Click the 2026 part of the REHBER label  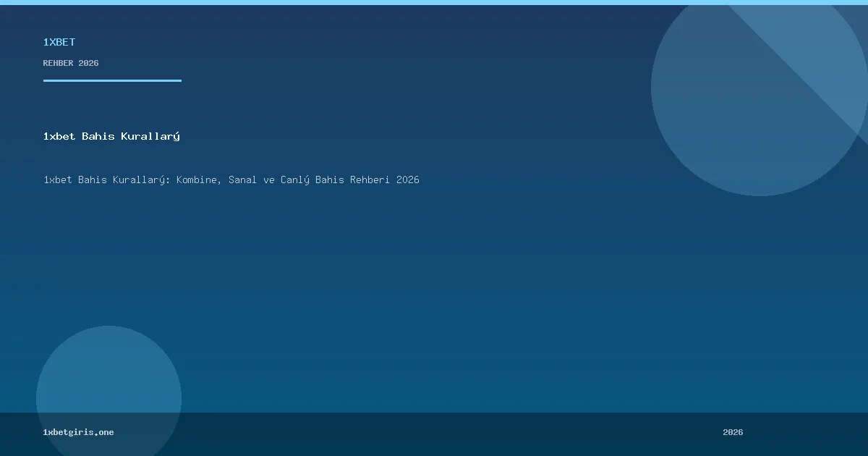click(x=88, y=63)
